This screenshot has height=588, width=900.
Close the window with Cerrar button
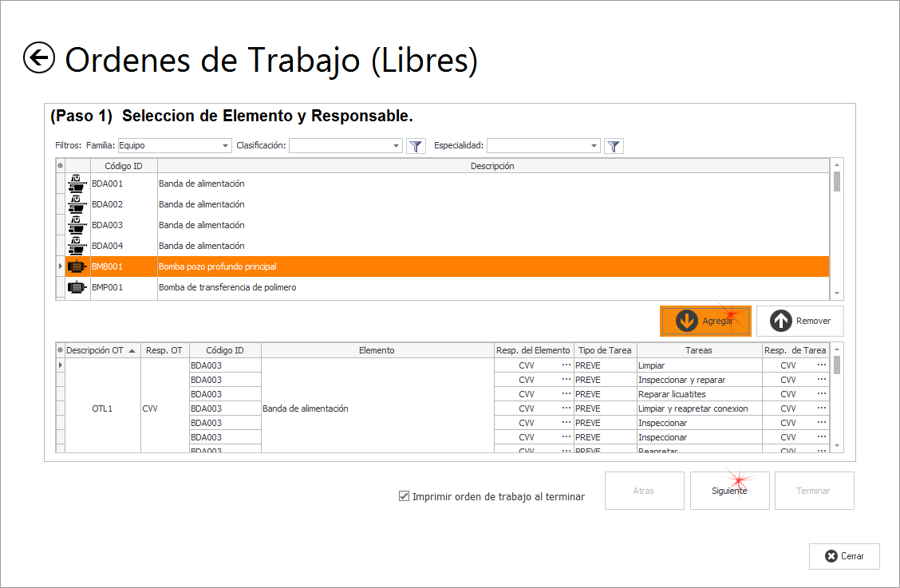point(844,556)
